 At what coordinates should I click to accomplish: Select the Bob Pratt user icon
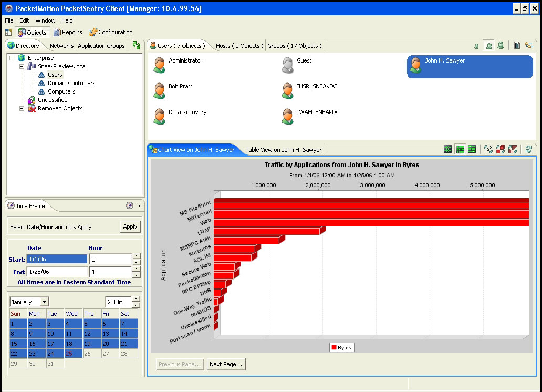pyautogui.click(x=159, y=91)
